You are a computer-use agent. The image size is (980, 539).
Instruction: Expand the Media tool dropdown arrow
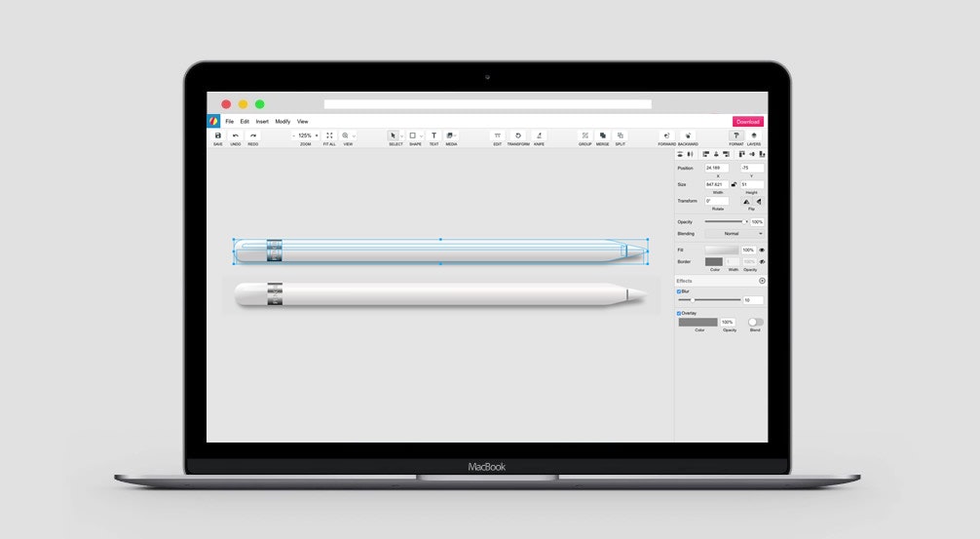click(x=456, y=135)
